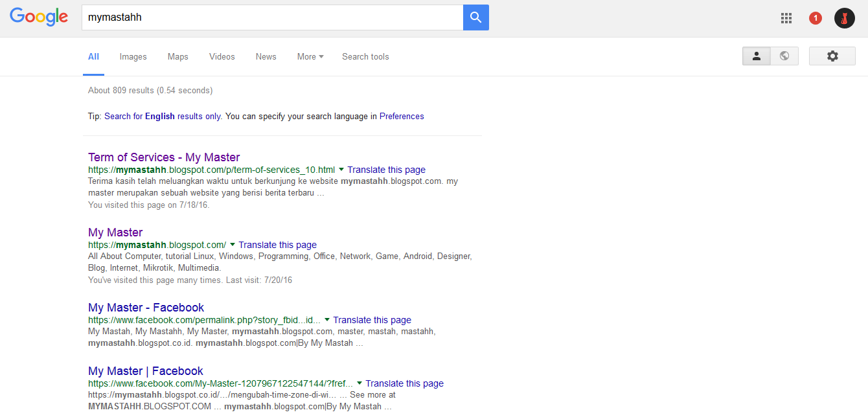The width and height of the screenshot is (868, 419).
Task: Open the settings gear menu
Action: [832, 56]
